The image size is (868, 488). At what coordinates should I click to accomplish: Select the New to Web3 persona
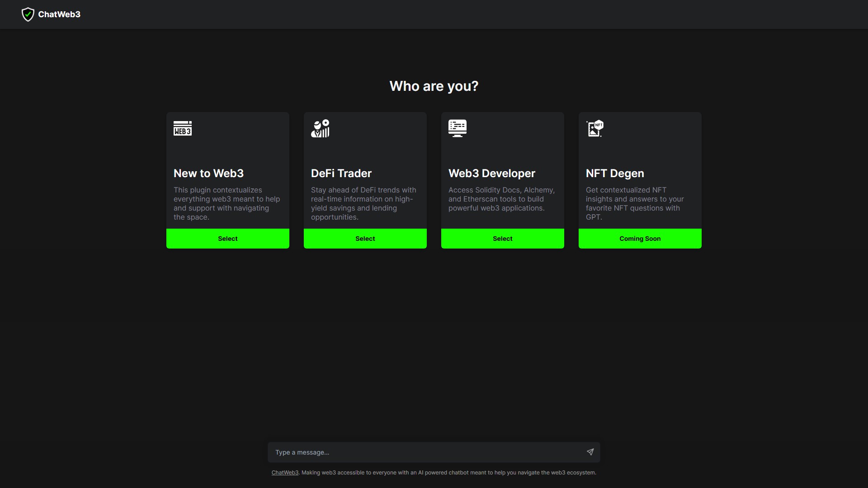(x=227, y=238)
